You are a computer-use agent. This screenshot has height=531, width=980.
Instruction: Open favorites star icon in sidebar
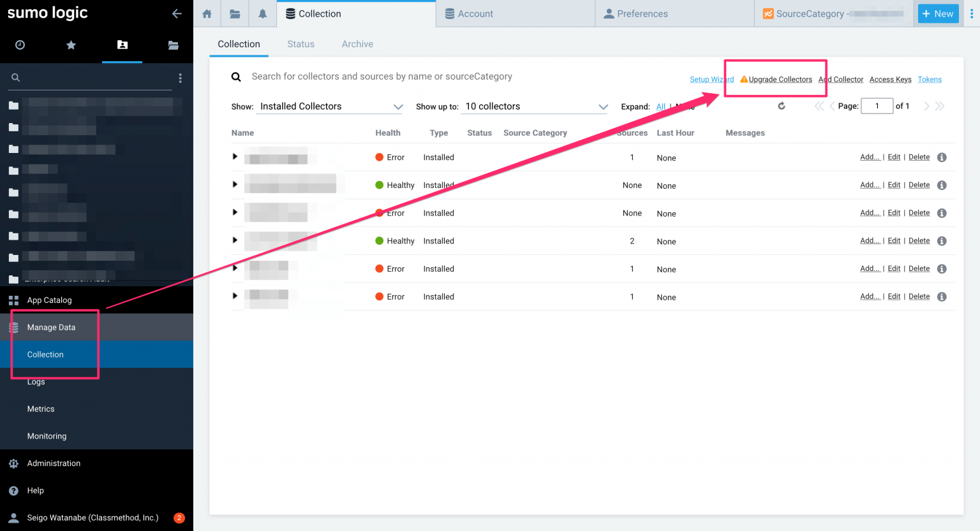[71, 45]
